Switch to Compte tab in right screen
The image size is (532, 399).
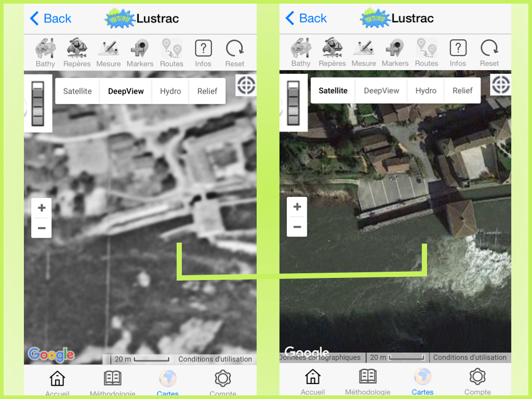477,382
